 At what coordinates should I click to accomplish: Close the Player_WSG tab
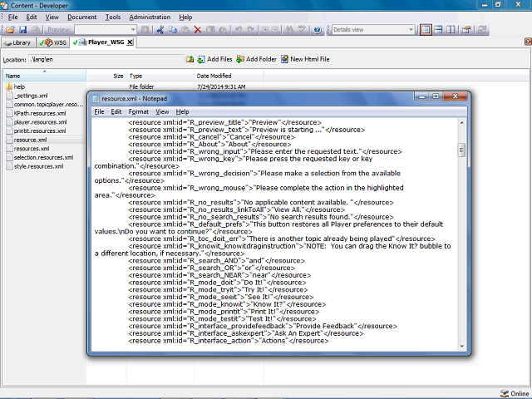[130, 42]
